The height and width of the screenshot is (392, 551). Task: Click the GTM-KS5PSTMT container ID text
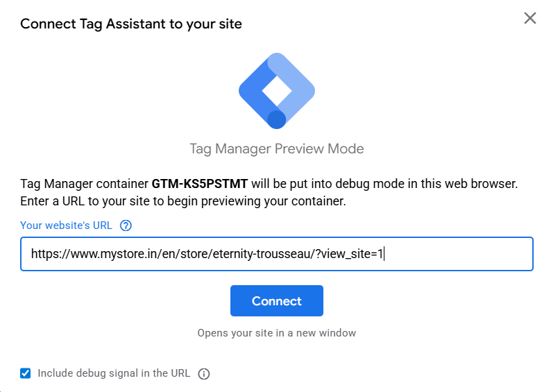[x=200, y=185]
